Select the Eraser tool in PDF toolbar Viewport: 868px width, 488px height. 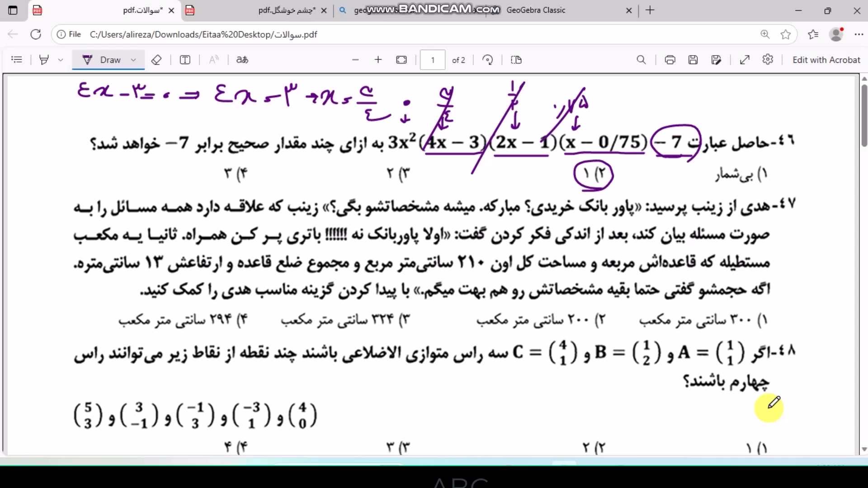click(156, 60)
